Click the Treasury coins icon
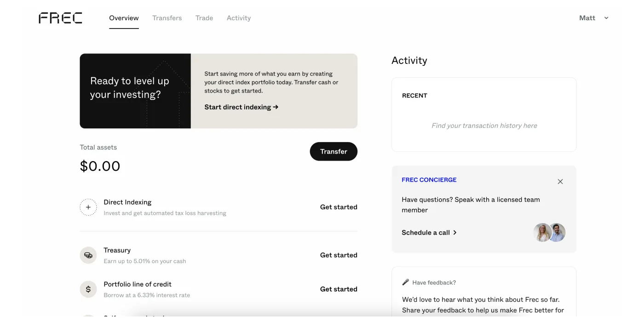644x322 pixels. [88, 255]
